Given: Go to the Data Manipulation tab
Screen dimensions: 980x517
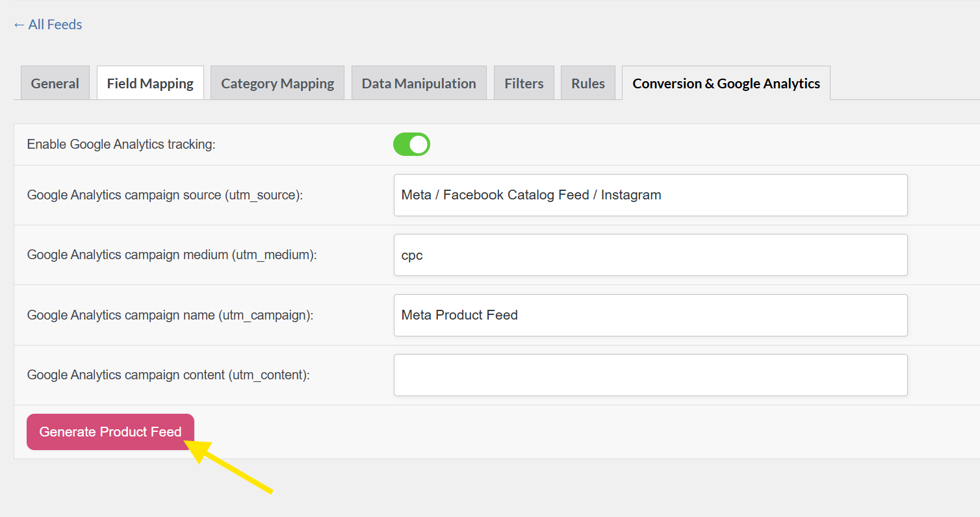Looking at the screenshot, I should point(419,84).
